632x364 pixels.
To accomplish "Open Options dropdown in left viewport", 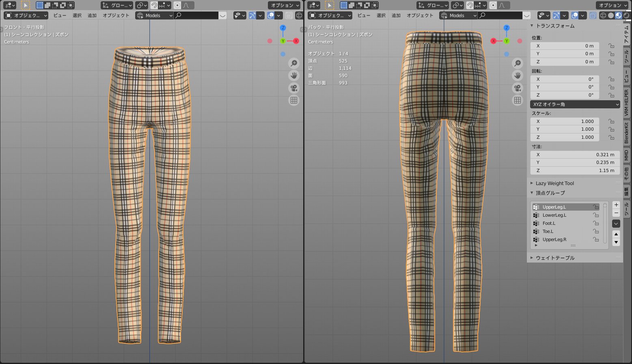I will (284, 5).
